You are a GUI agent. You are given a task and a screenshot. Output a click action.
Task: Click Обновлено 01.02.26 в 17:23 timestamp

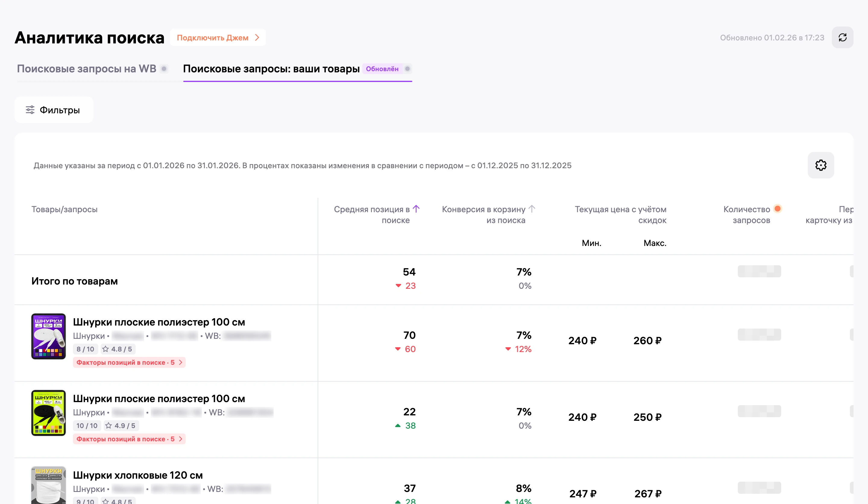click(x=772, y=38)
